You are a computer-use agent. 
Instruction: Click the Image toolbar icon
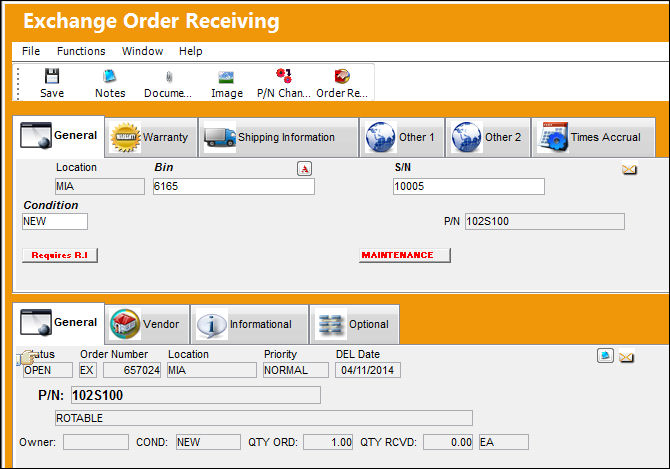[226, 77]
